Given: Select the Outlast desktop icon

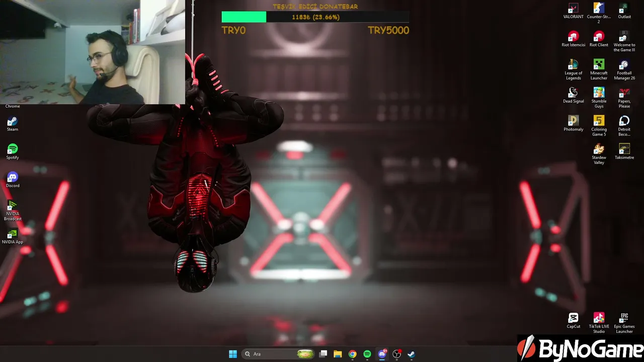Looking at the screenshot, I should [624, 11].
